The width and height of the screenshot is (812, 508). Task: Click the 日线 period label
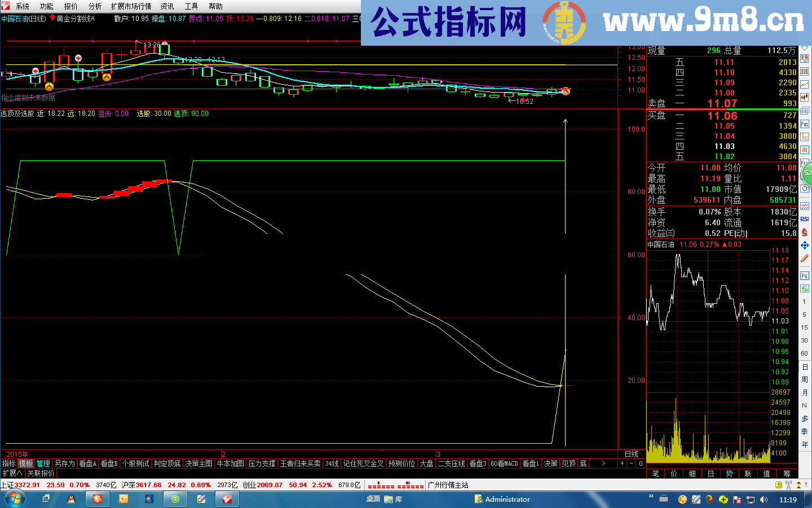point(632,454)
